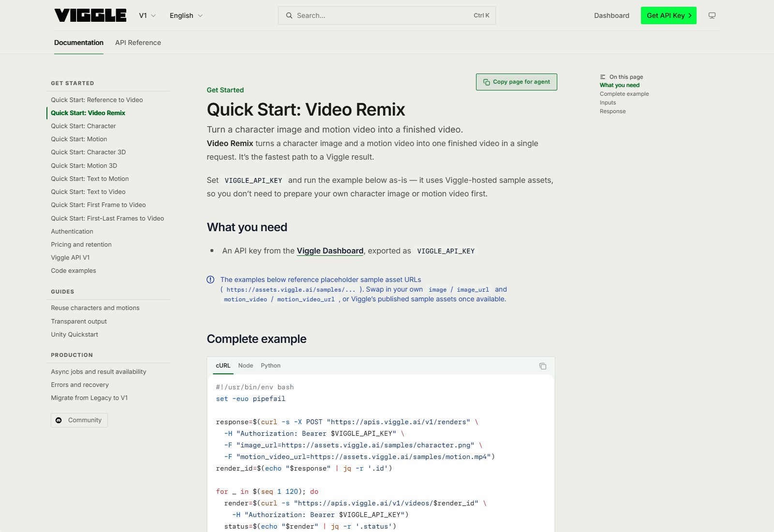Toggle the theme monitor icon
The width and height of the screenshot is (774, 532).
point(712,15)
